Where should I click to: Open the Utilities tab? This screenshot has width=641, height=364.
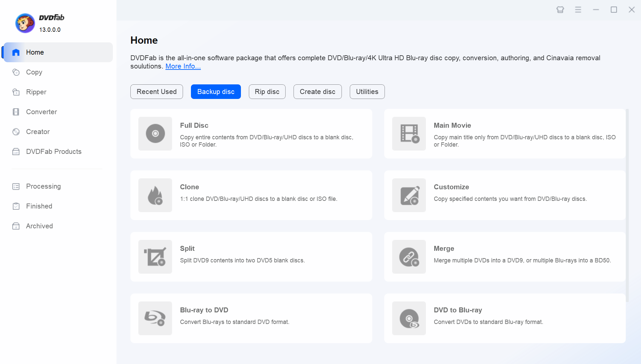point(367,92)
